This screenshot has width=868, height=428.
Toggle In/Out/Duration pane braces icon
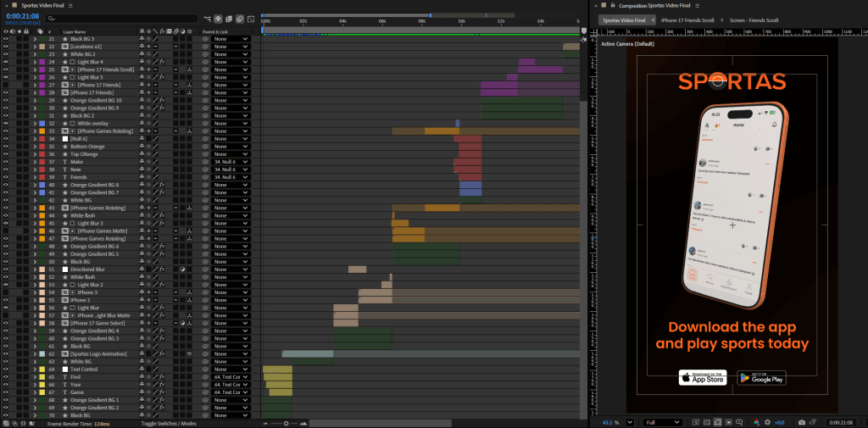[x=24, y=423]
